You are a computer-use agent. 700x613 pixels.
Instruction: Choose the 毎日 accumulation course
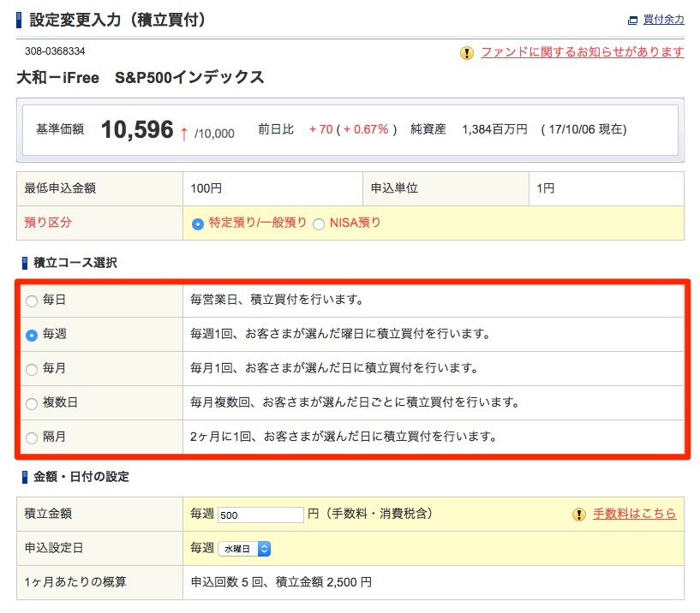[32, 301]
